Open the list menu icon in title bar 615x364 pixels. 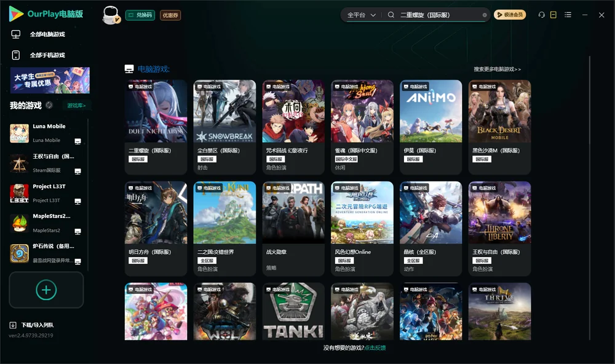(x=568, y=15)
